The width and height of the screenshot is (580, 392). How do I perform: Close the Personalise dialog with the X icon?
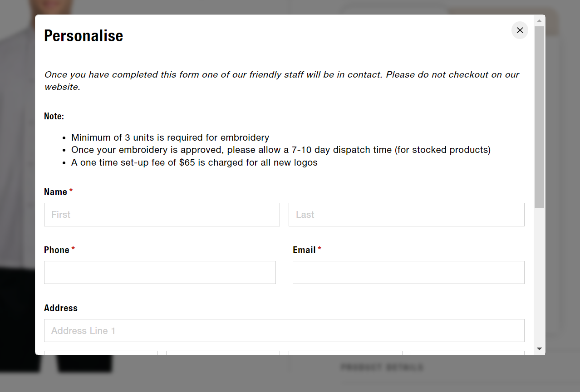click(520, 30)
